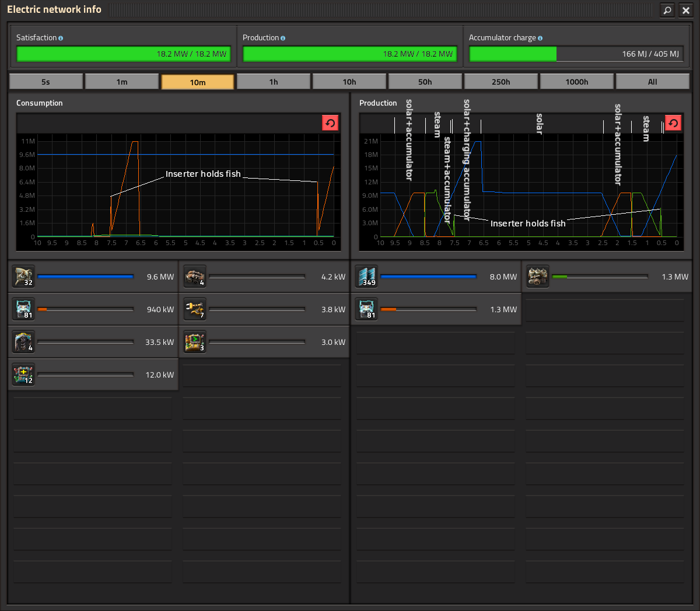The height and width of the screenshot is (611, 700).
Task: Click the info icon next to Satisfaction
Action: [x=61, y=38]
